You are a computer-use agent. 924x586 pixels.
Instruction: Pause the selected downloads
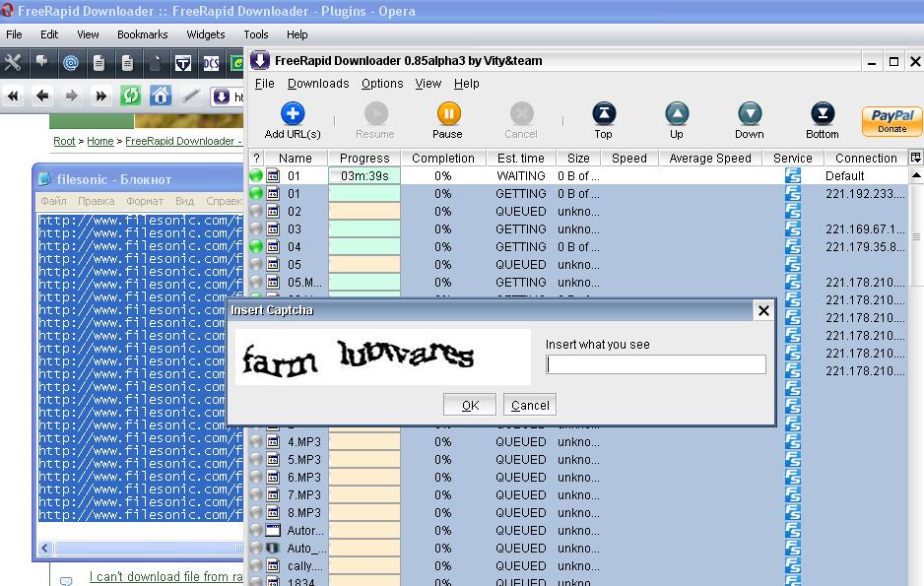coord(447,114)
